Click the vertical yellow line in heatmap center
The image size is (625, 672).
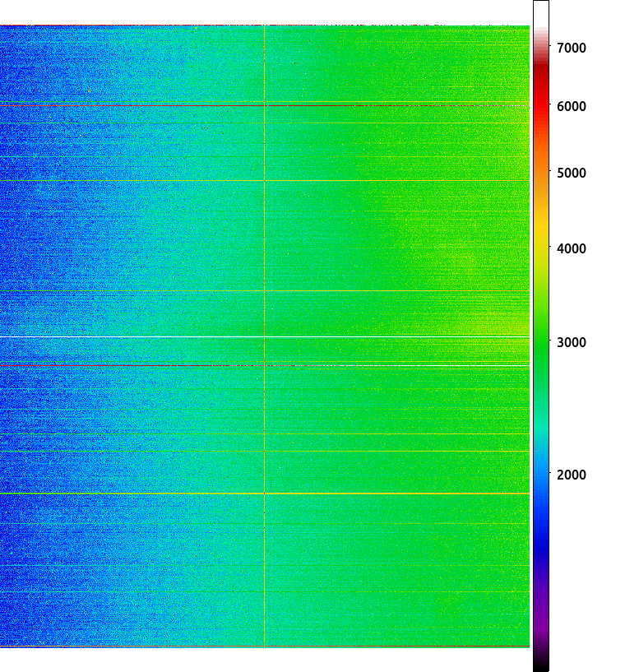[265, 336]
